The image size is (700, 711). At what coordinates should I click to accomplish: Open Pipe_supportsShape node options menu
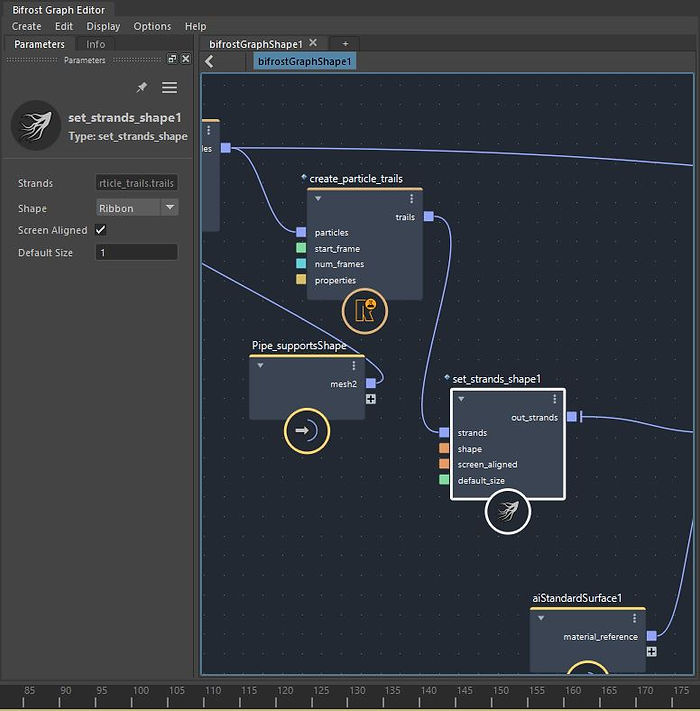point(354,365)
